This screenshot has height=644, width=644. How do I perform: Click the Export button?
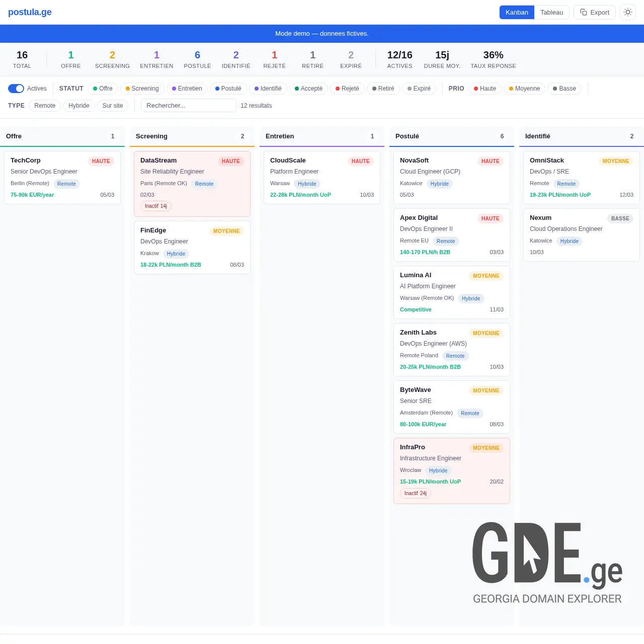pos(595,12)
